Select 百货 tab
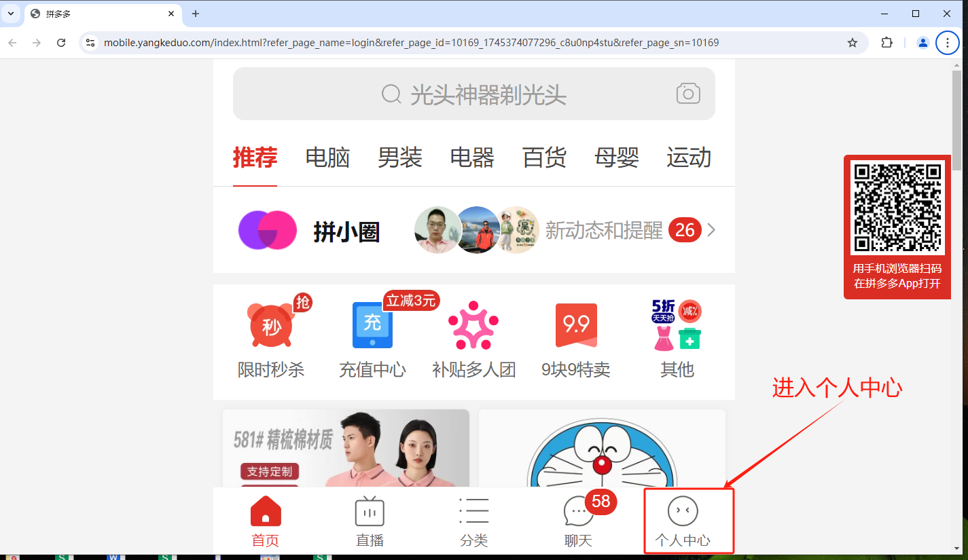The height and width of the screenshot is (560, 968). click(544, 157)
